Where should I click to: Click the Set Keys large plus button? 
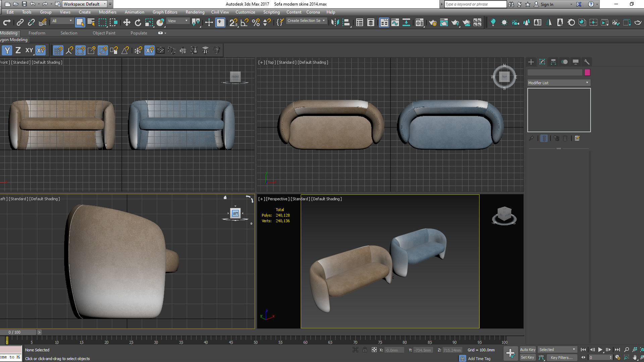[511, 353]
